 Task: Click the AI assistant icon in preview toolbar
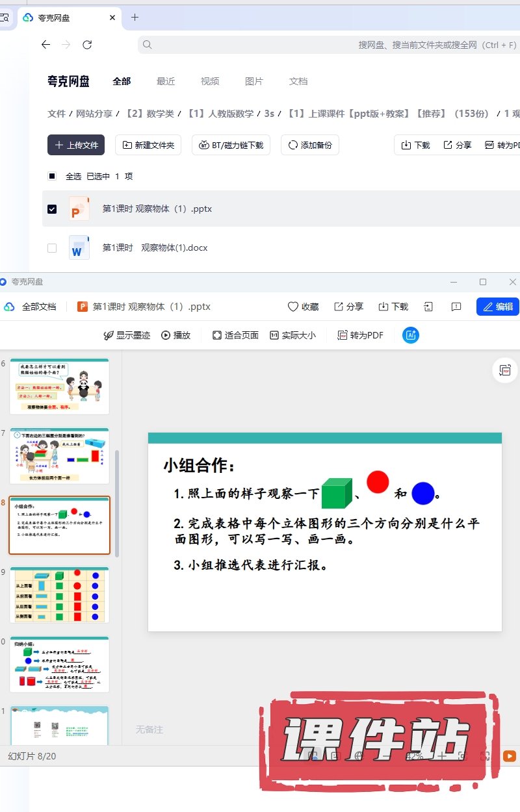pos(411,335)
